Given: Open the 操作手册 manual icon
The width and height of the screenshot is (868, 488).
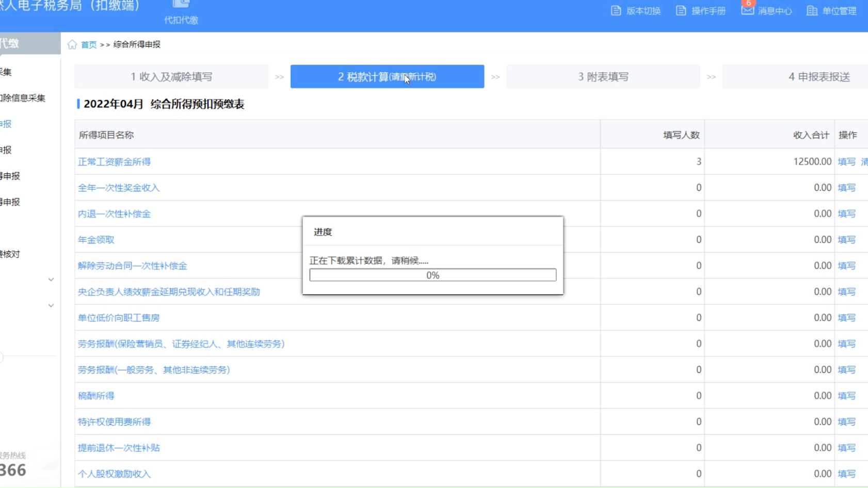Looking at the screenshot, I should (681, 11).
